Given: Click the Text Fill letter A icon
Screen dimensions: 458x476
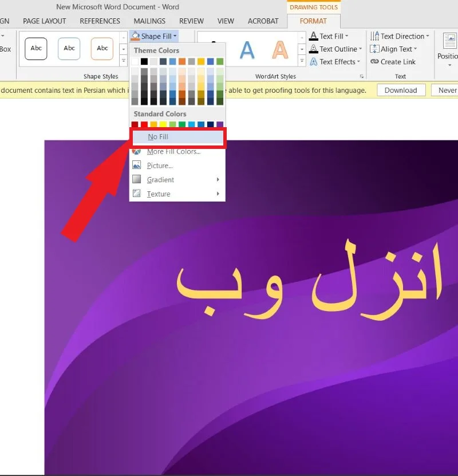Looking at the screenshot, I should (x=313, y=36).
